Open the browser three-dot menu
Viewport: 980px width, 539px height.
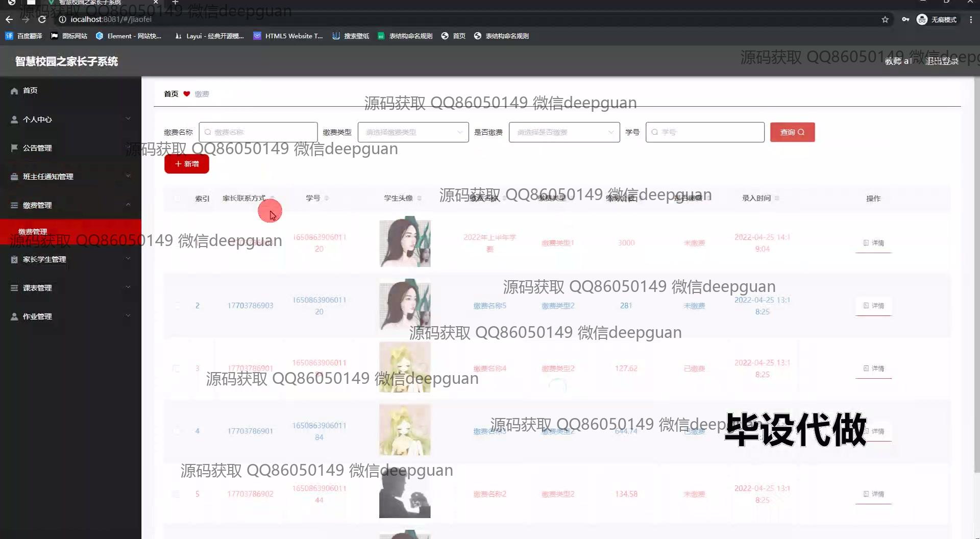click(970, 19)
